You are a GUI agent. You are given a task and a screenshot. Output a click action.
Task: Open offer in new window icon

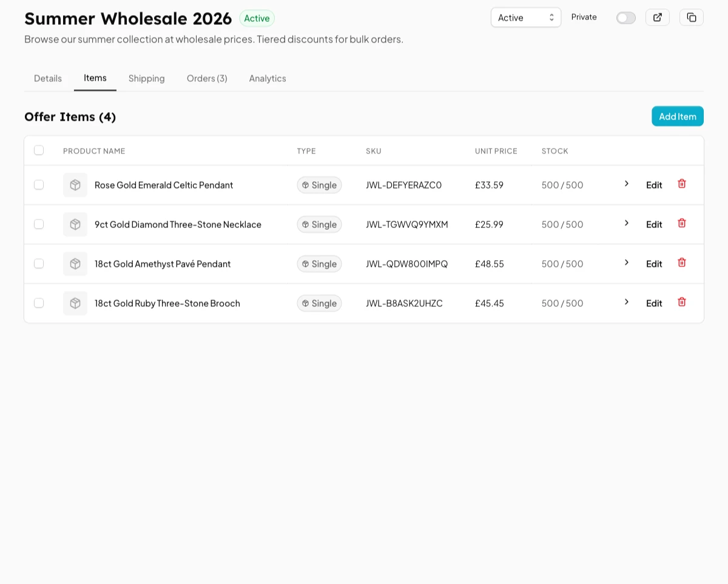click(x=657, y=18)
